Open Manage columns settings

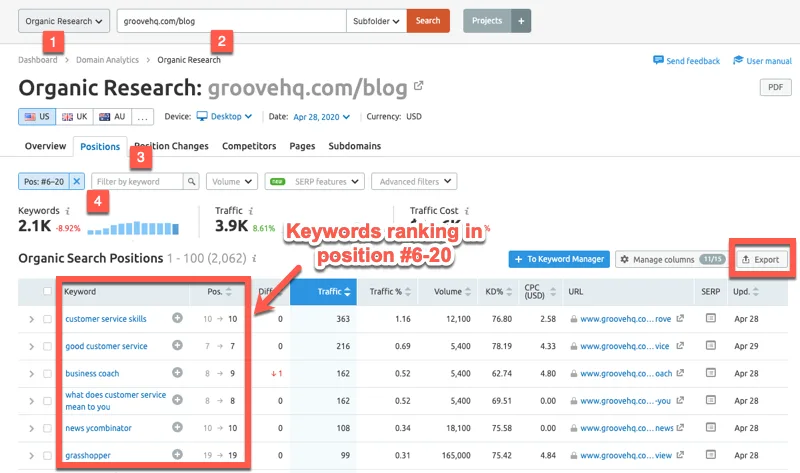[670, 259]
